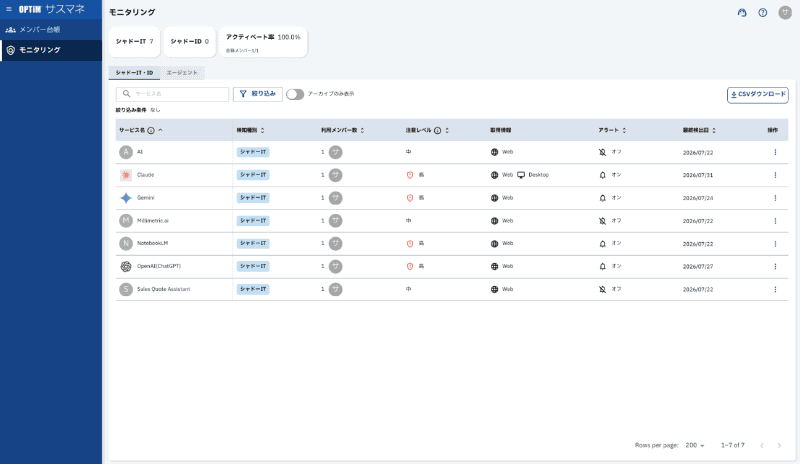
Task: Click the Web globe icon in AI row
Action: (x=494, y=152)
